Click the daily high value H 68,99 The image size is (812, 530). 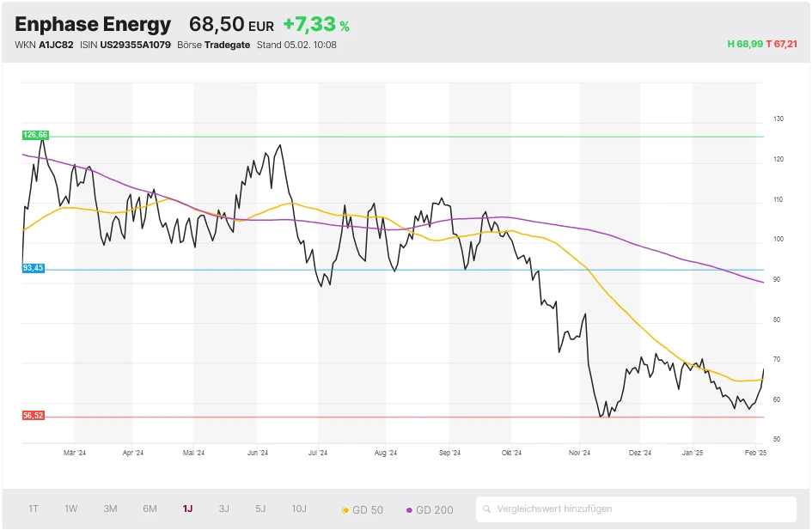(x=744, y=45)
